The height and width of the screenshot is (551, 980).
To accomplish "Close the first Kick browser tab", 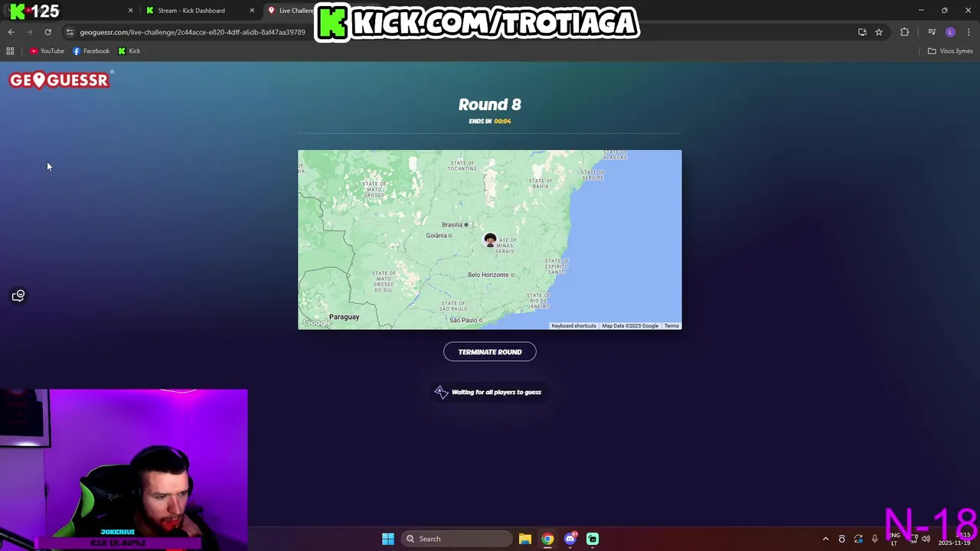I will [x=130, y=11].
